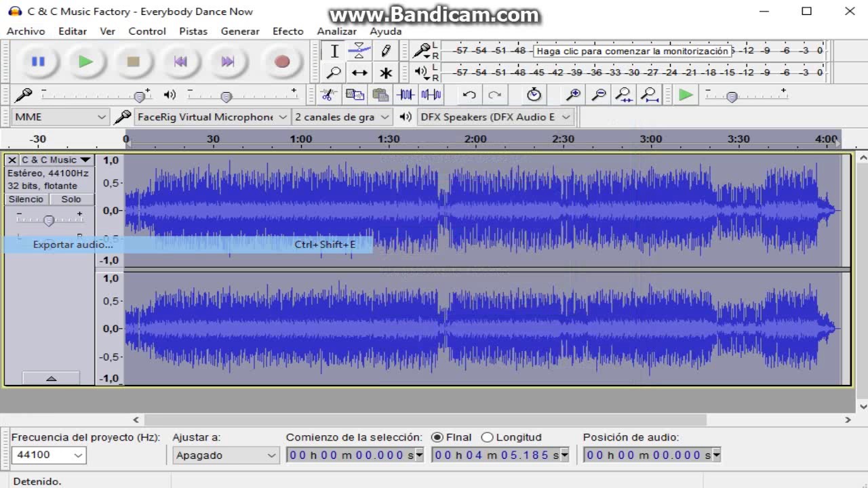The image size is (868, 488).
Task: Click the playback meter speaker icon
Action: click(421, 71)
